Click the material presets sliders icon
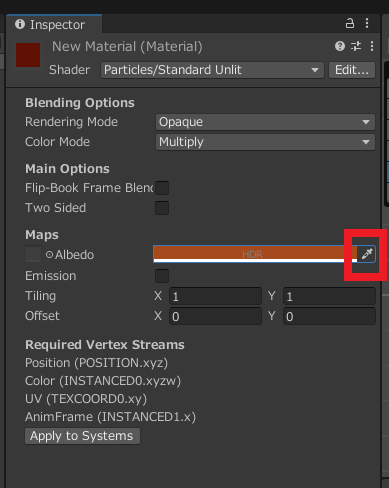 [x=356, y=46]
